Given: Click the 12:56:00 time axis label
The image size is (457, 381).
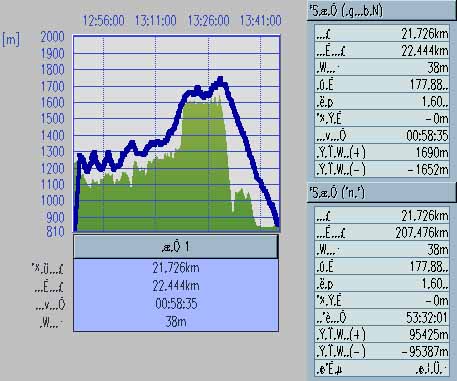Looking at the screenshot, I should pyautogui.click(x=103, y=21).
